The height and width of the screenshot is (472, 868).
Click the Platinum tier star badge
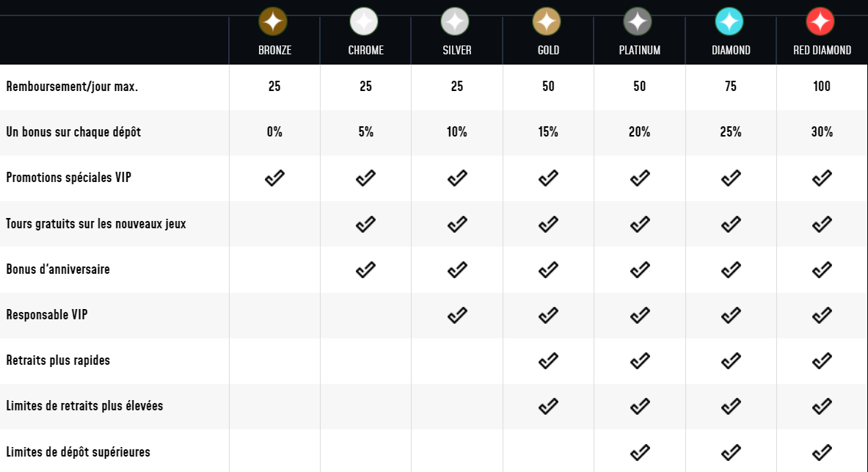tap(638, 21)
